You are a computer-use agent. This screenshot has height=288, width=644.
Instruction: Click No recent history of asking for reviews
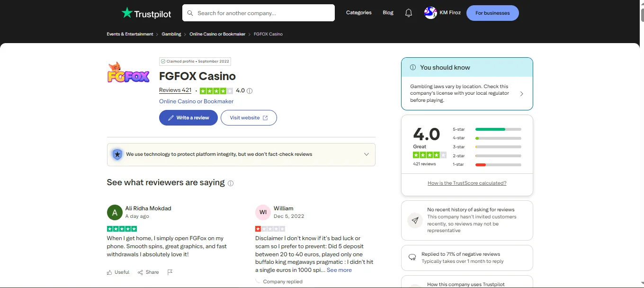(x=471, y=209)
